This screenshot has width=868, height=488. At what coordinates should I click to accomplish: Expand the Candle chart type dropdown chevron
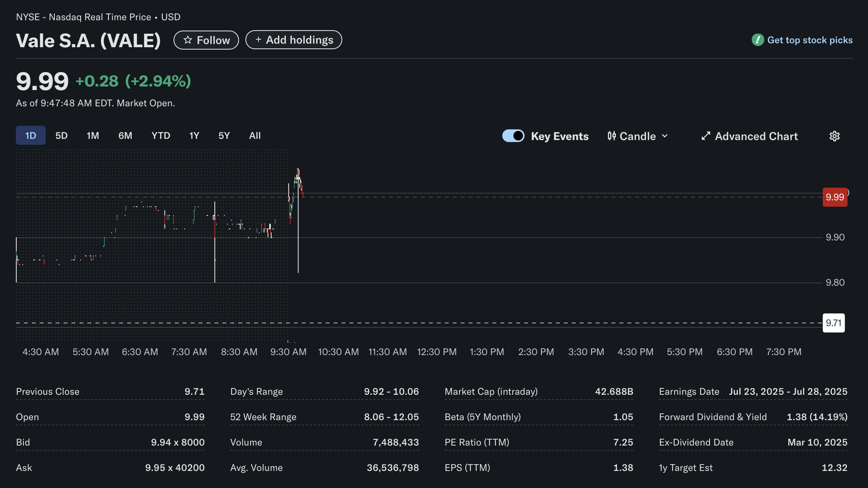[665, 136]
